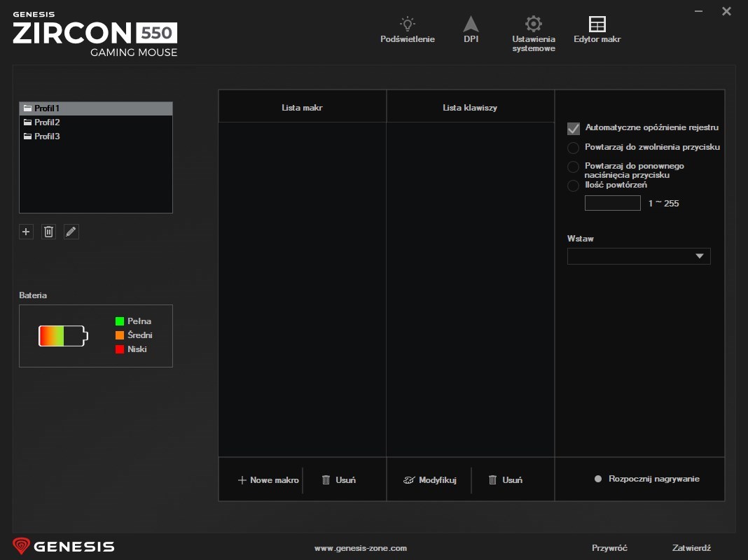Image resolution: width=748 pixels, height=560 pixels.
Task: Edit profile name with pencil icon
Action: point(71,232)
